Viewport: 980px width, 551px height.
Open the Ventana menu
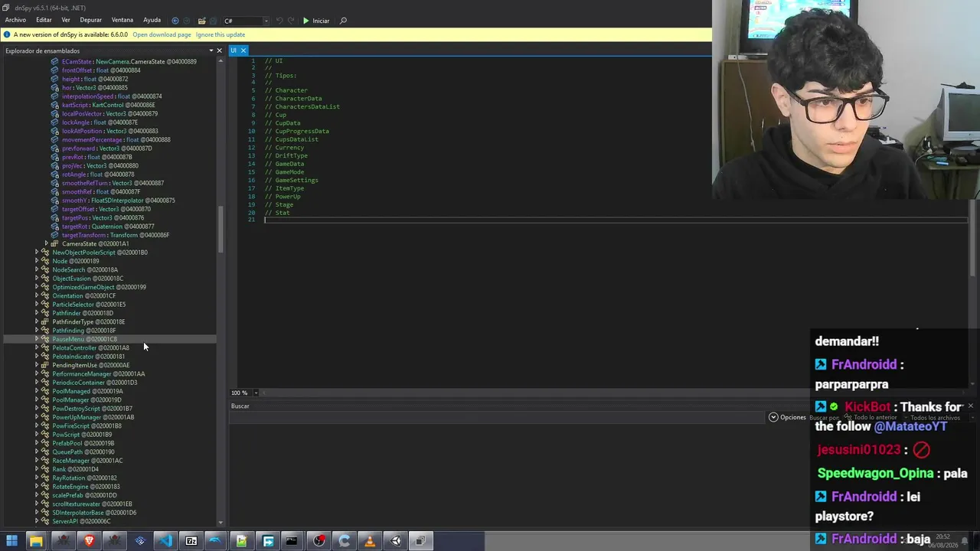tap(122, 20)
